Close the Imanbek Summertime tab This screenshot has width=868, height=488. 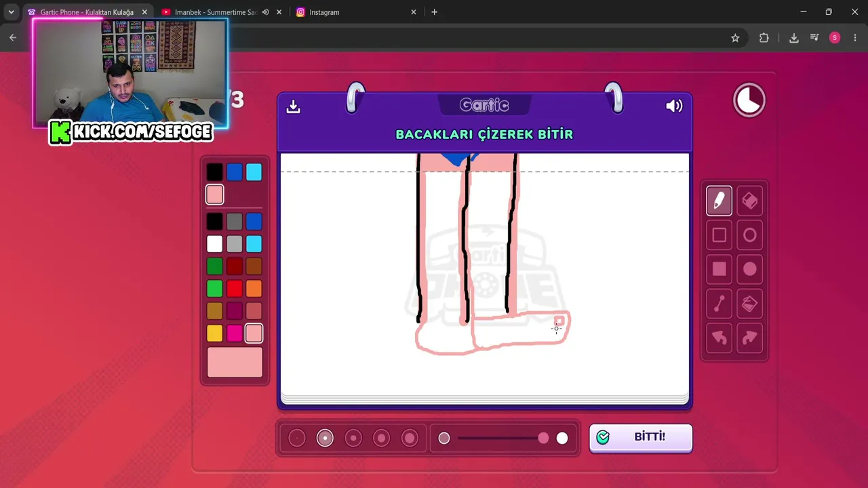tap(279, 12)
